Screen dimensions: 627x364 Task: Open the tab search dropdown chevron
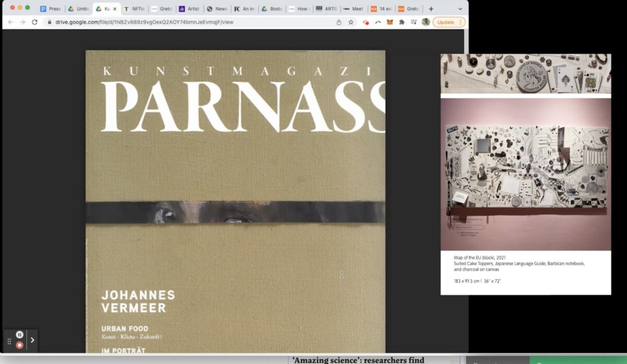[x=460, y=9]
